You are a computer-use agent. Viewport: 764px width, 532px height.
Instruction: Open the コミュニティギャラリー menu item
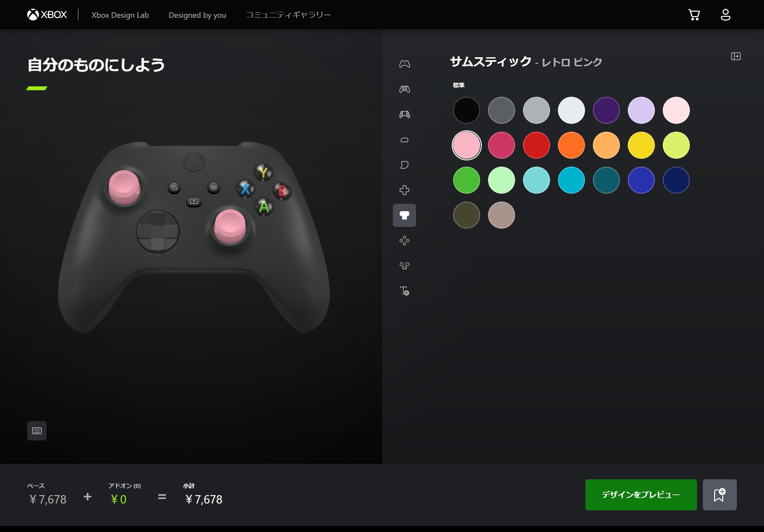(x=288, y=15)
